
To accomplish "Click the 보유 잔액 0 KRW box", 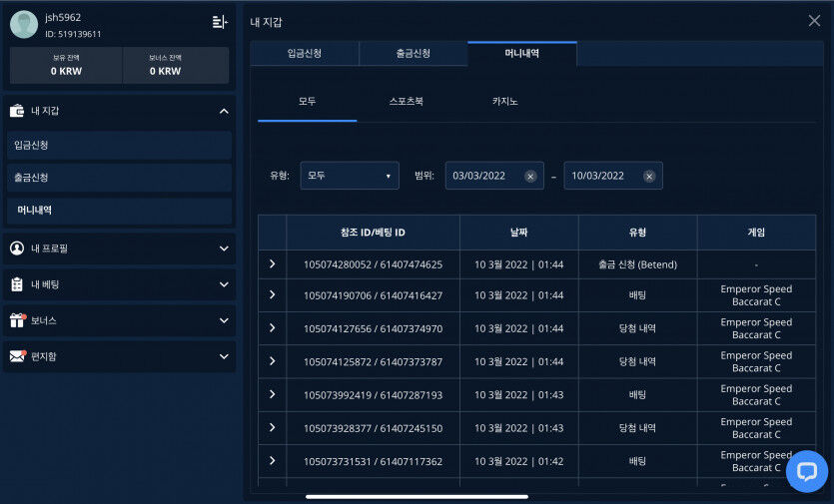I will [x=67, y=65].
